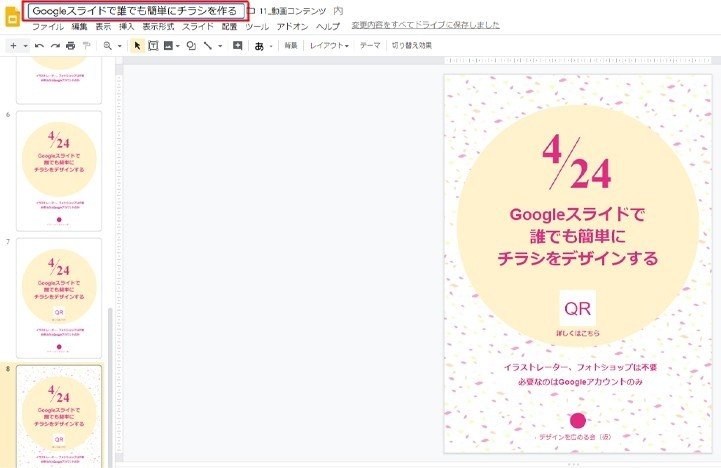Image resolution: width=721 pixels, height=468 pixels.
Task: Click the イラストレーター、フォトショップは不要 line
Action: pyautogui.click(x=580, y=367)
